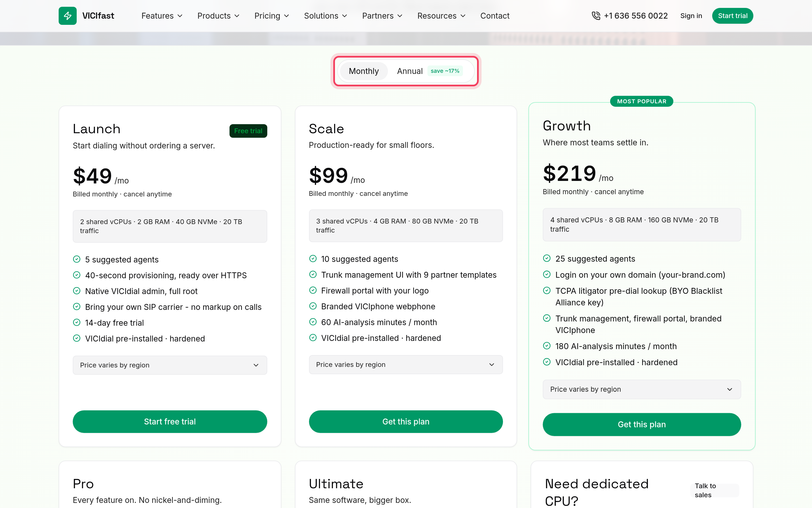Expand the Solutions menu
The width and height of the screenshot is (812, 508).
325,16
